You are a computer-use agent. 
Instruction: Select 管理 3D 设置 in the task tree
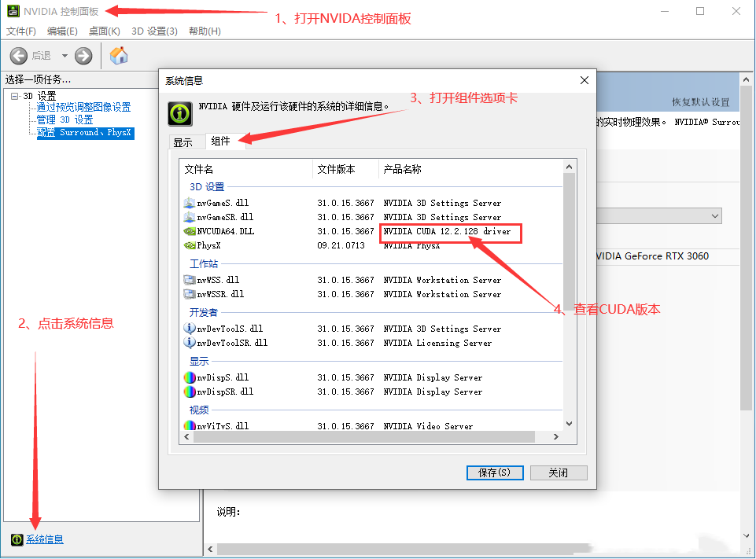[x=65, y=120]
